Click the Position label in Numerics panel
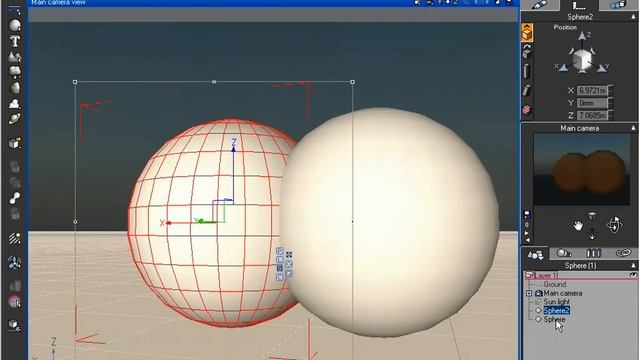 565,27
